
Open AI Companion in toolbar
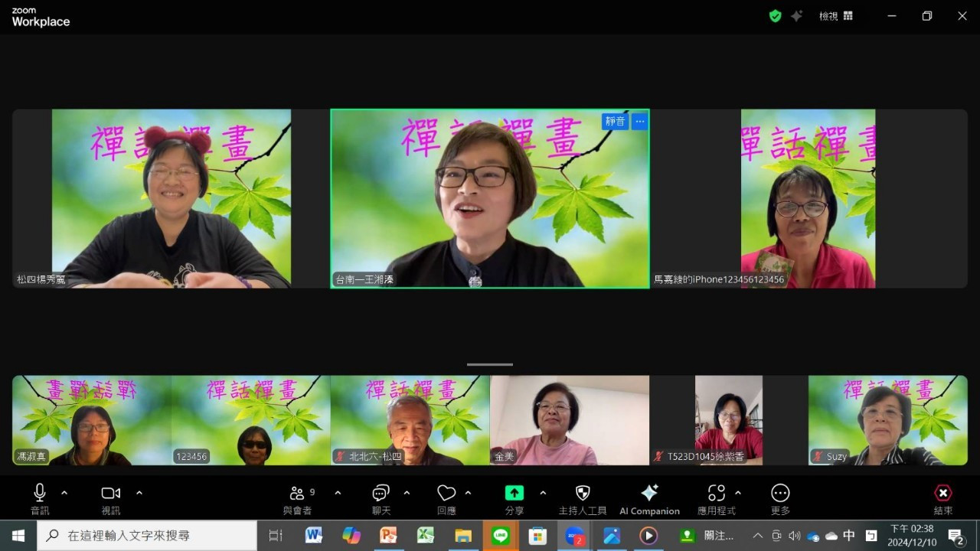(649, 494)
